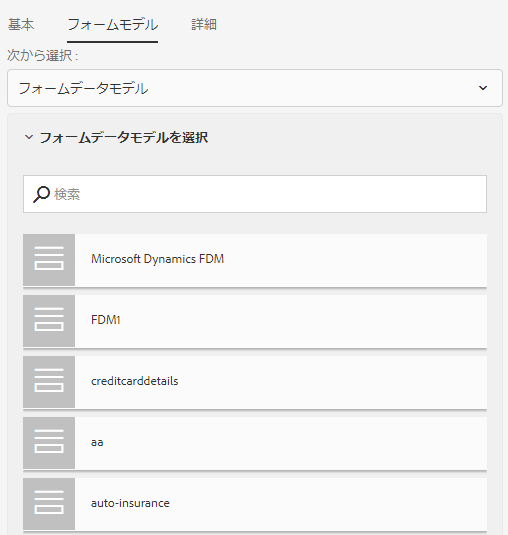508x535 pixels.
Task: Open the 詳細 tab
Action: pos(204,25)
